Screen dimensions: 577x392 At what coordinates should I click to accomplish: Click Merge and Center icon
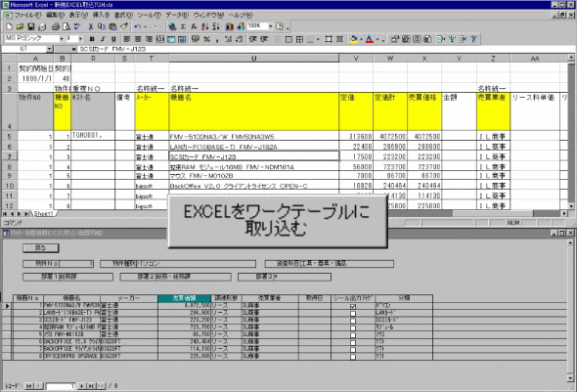(160, 39)
